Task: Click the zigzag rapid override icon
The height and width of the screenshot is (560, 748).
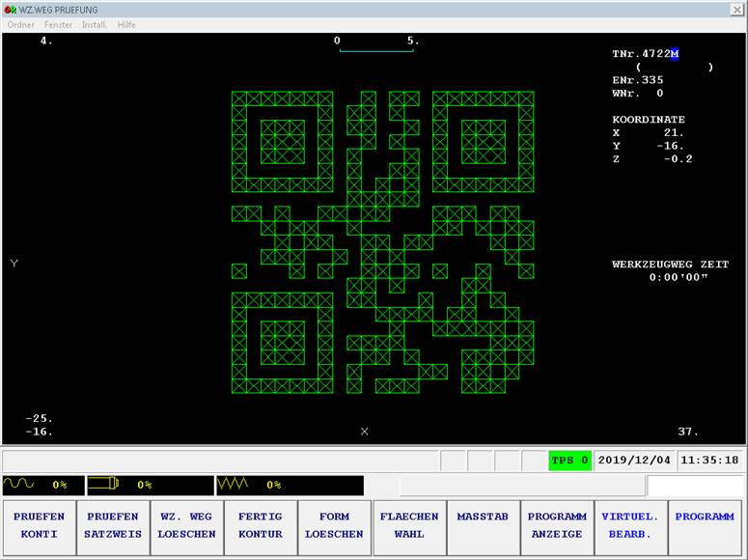Action: tap(233, 484)
